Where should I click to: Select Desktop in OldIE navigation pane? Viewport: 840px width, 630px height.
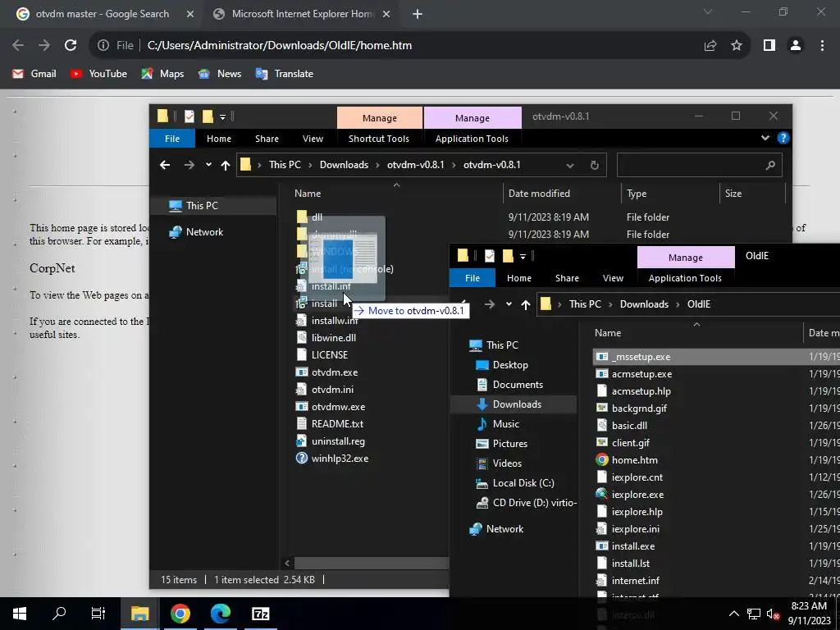tap(510, 365)
